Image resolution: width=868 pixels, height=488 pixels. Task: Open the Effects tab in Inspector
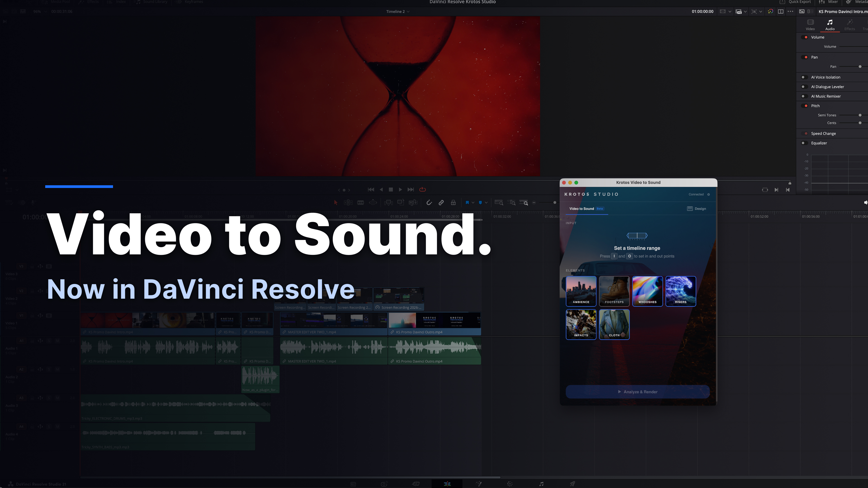[849, 25]
